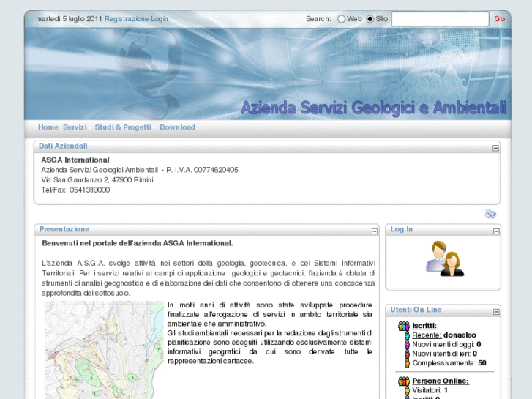
Task: Collapse the Dati Aziendali panel
Action: click(495, 148)
